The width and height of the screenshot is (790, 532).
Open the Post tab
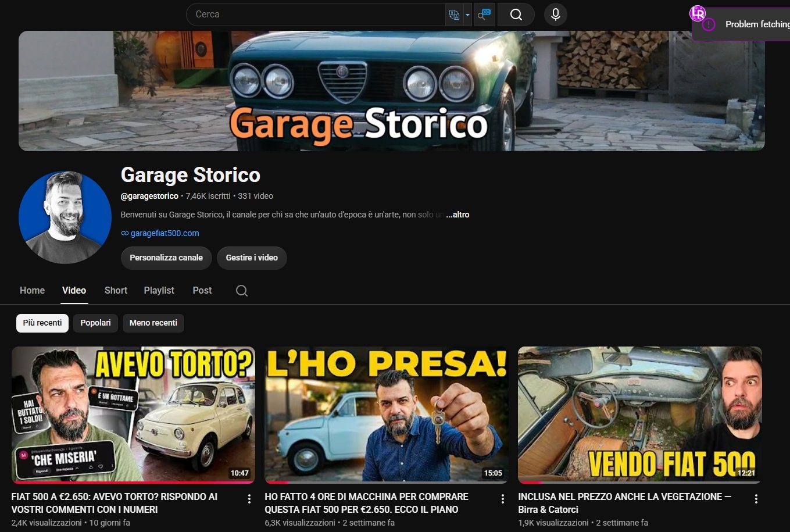point(202,290)
